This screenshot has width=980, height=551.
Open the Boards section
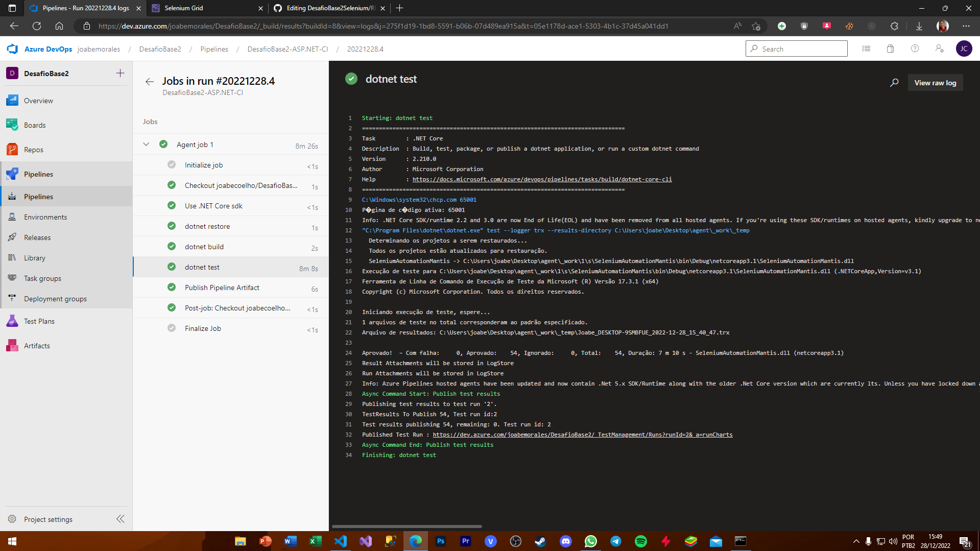[34, 125]
